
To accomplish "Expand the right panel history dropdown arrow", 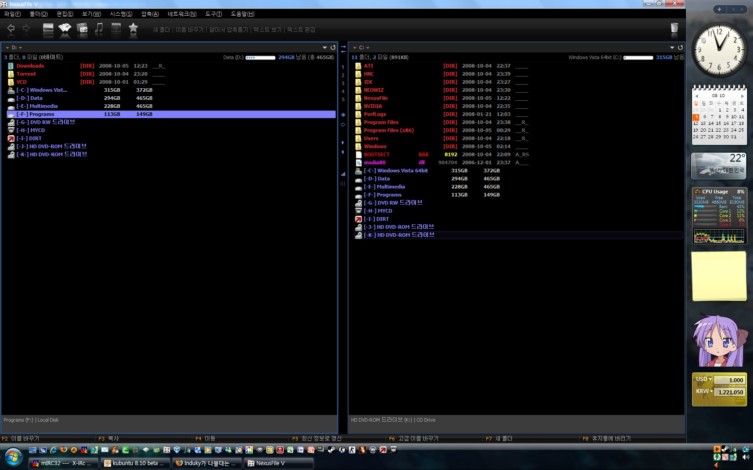I will tap(672, 48).
